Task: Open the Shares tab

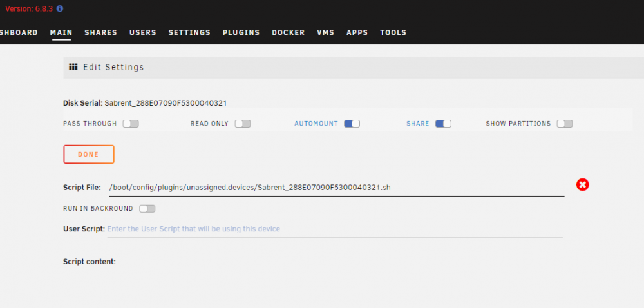Action: [x=100, y=32]
